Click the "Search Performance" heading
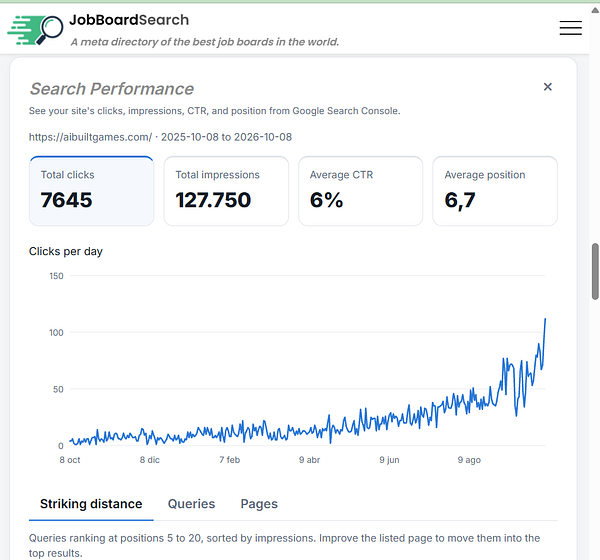600x560 pixels. click(x=112, y=89)
